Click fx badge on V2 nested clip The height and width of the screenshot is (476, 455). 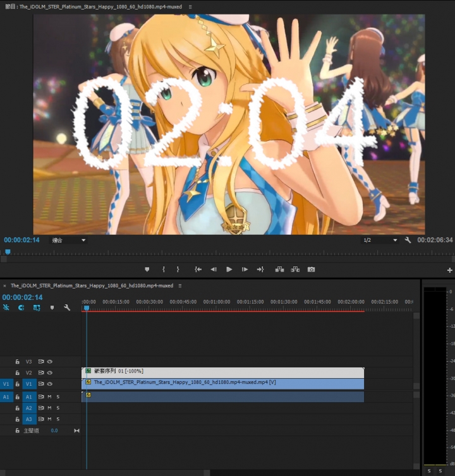[x=88, y=371]
